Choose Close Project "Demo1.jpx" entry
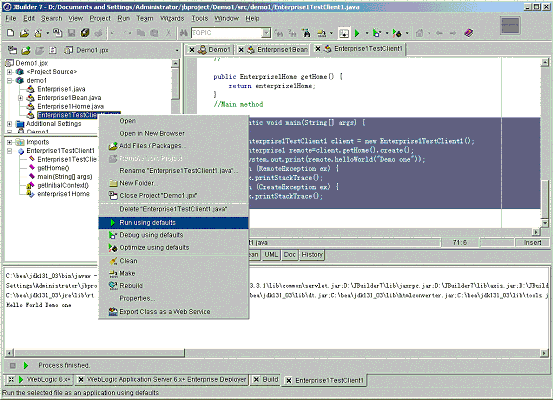Image resolution: width=553 pixels, height=400 pixels. tap(174, 195)
